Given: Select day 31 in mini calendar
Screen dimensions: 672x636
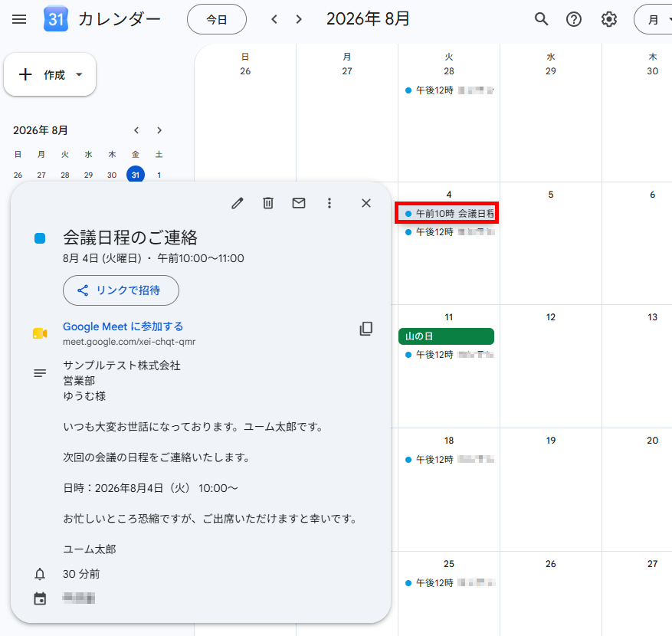Looking at the screenshot, I should [136, 175].
